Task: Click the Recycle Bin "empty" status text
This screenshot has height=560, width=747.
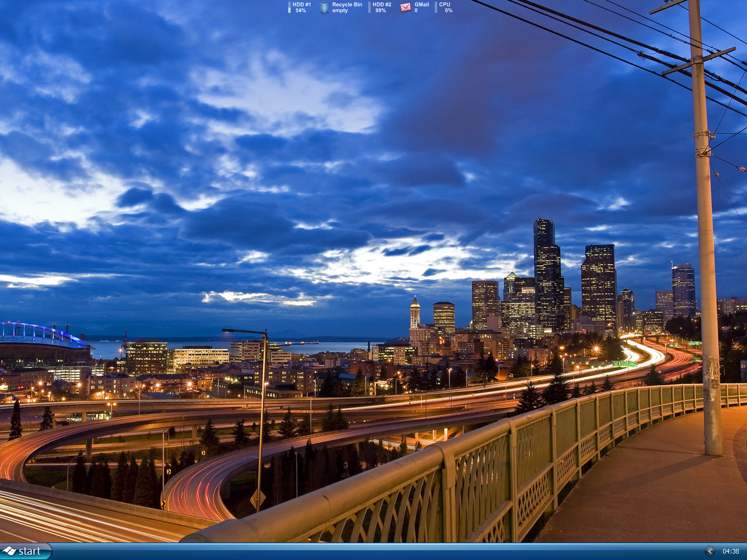Action: [340, 10]
